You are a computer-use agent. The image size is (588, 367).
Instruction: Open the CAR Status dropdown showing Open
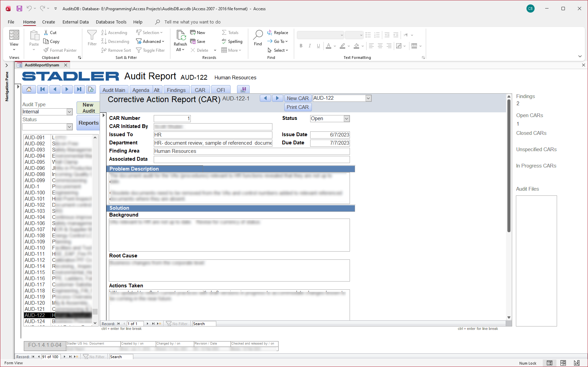[347, 118]
